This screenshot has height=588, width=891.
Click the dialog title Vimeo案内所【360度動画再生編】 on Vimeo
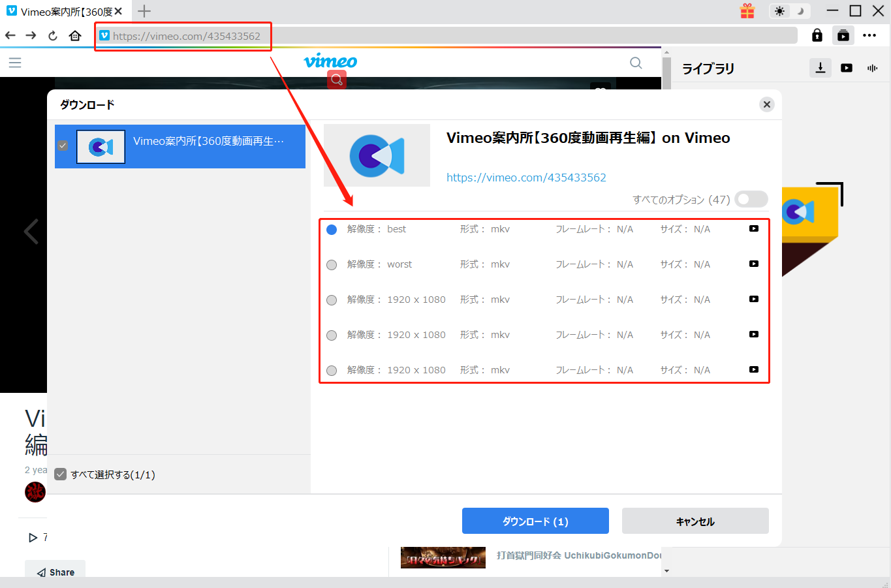pos(588,138)
